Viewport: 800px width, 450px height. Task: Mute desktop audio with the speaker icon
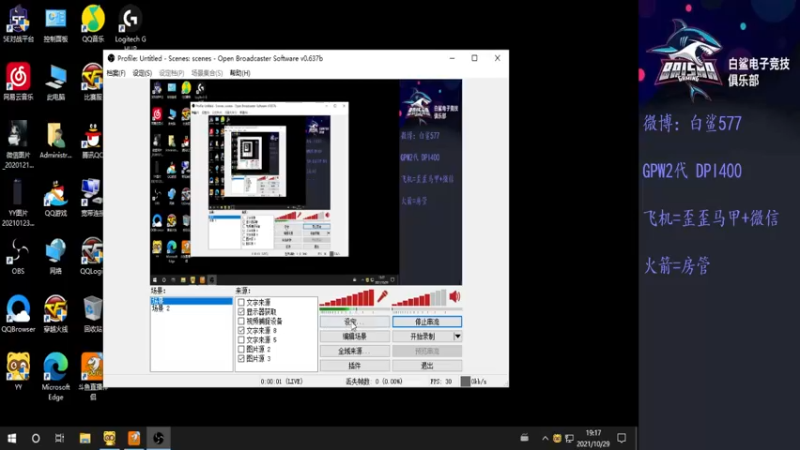click(x=454, y=296)
